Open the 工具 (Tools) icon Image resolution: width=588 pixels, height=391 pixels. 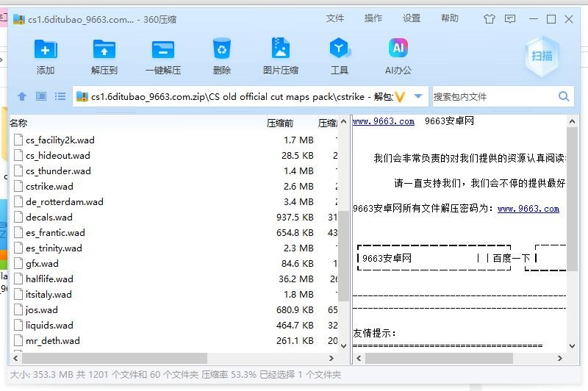tap(339, 48)
